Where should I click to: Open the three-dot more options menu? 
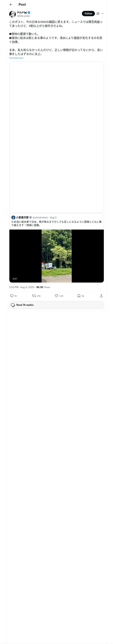[x=102, y=14]
